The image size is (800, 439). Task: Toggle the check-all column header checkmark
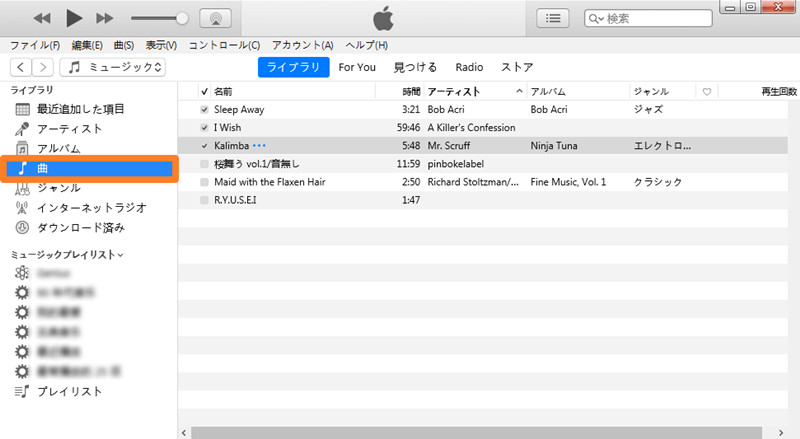click(x=205, y=91)
